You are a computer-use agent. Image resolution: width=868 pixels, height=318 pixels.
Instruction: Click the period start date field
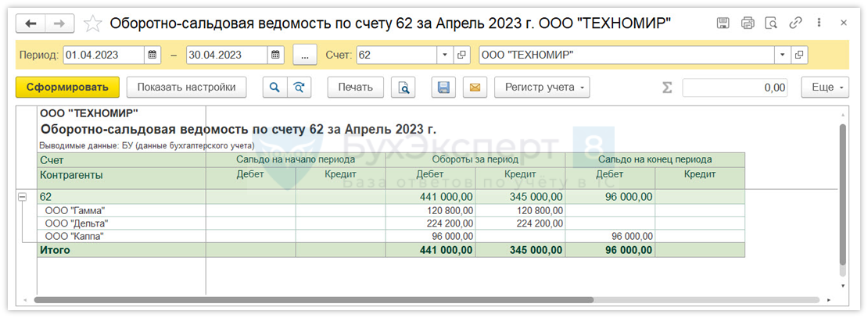tap(103, 55)
